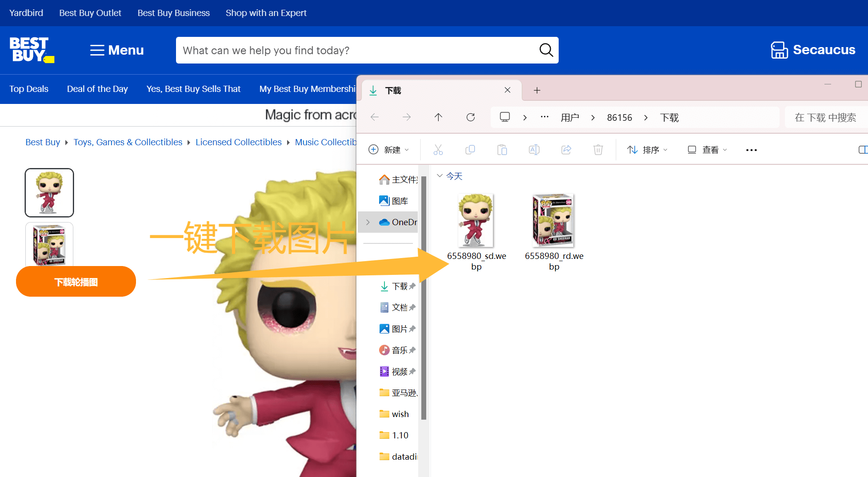Click Explorer up-folder arrow
Screen dimensions: 868x477
(x=438, y=117)
